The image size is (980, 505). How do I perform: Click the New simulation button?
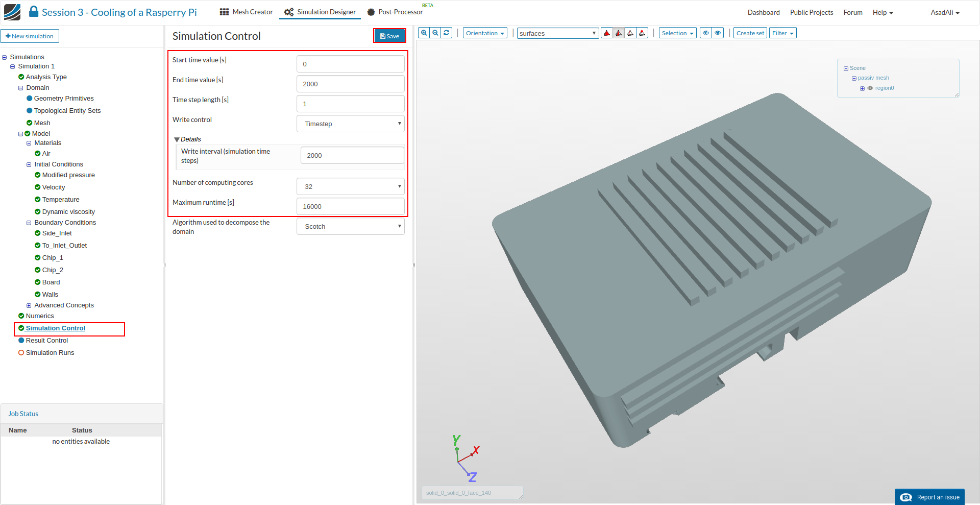coord(30,36)
